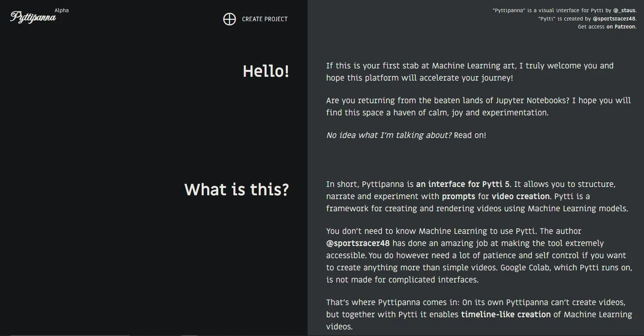Open the @sportsracer48 link in header credits
Viewport: 644px width, 336px height.
[614, 18]
